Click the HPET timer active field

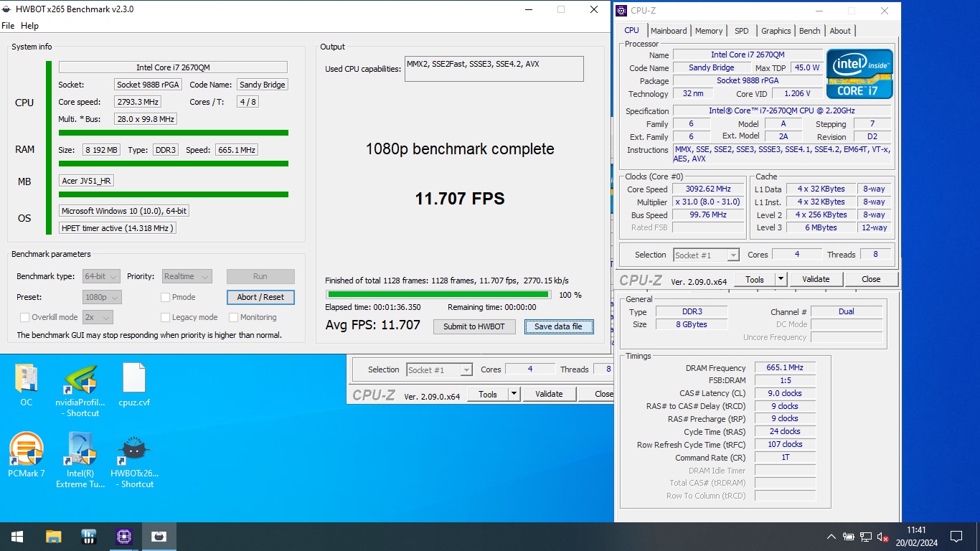[118, 228]
